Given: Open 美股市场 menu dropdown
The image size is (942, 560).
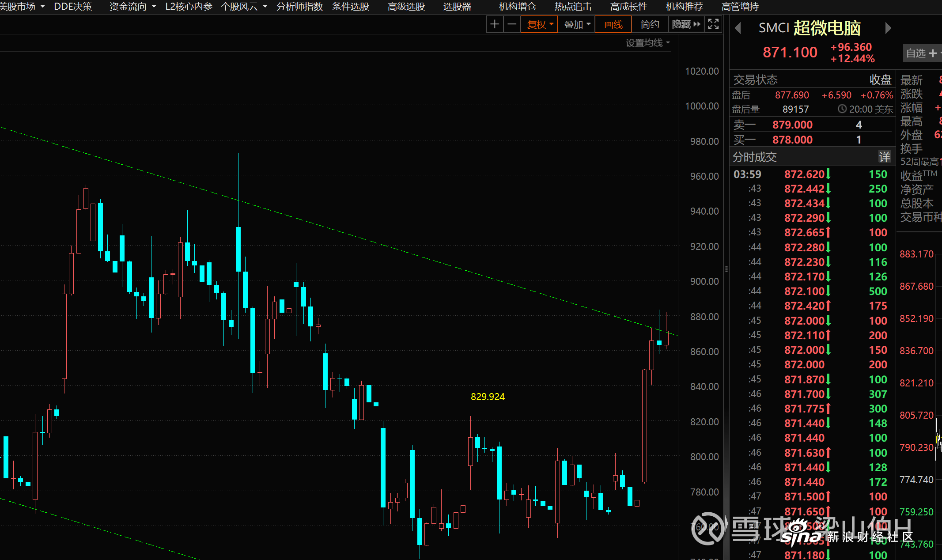Looking at the screenshot, I should [22, 7].
